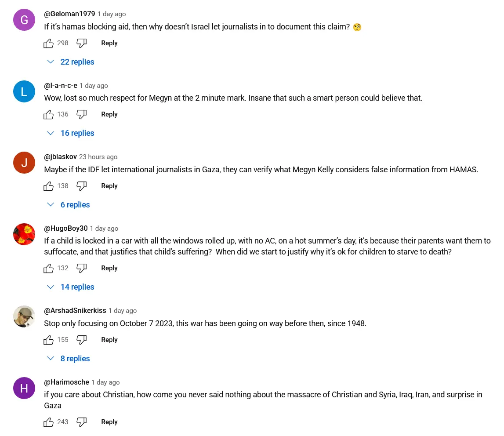Like @l-a-n-c-e's comment about Megyn
The width and height of the screenshot is (504, 436).
[x=48, y=114]
